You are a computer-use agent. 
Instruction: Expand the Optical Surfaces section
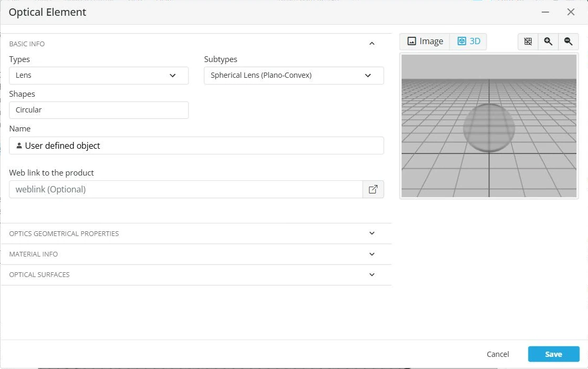(196, 275)
